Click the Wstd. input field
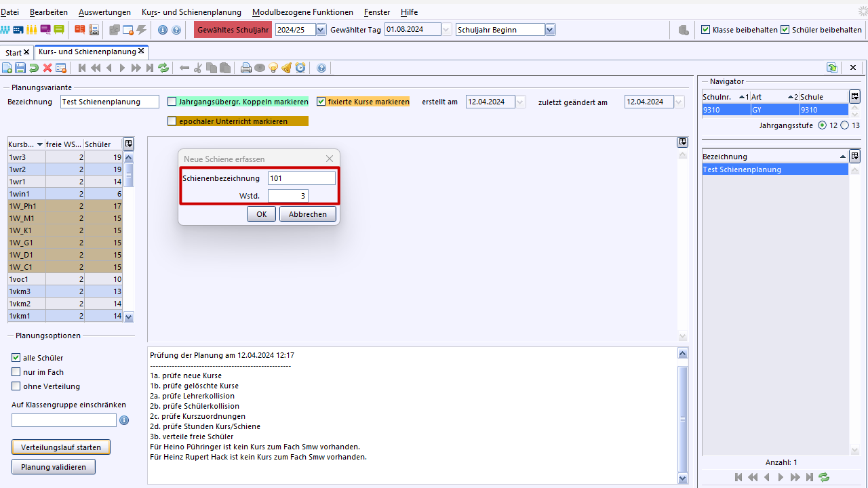This screenshot has height=488, width=868. tap(288, 196)
